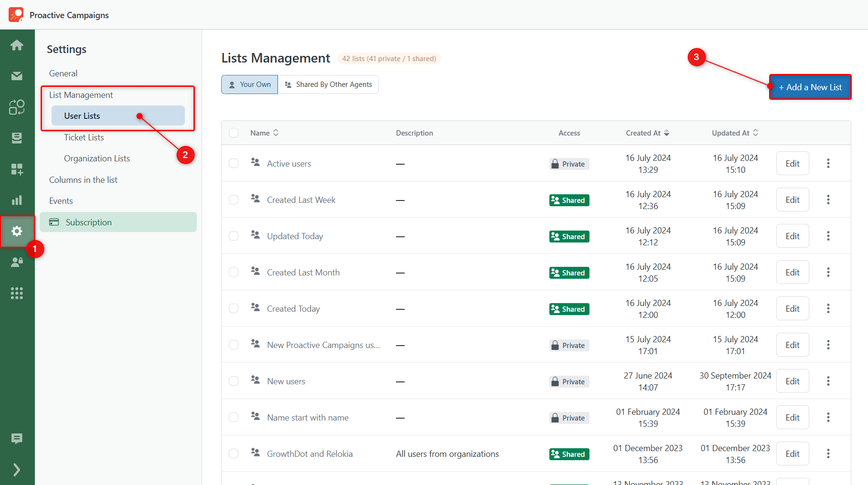
Task: Check the Name start with name row checkbox
Action: 234,417
